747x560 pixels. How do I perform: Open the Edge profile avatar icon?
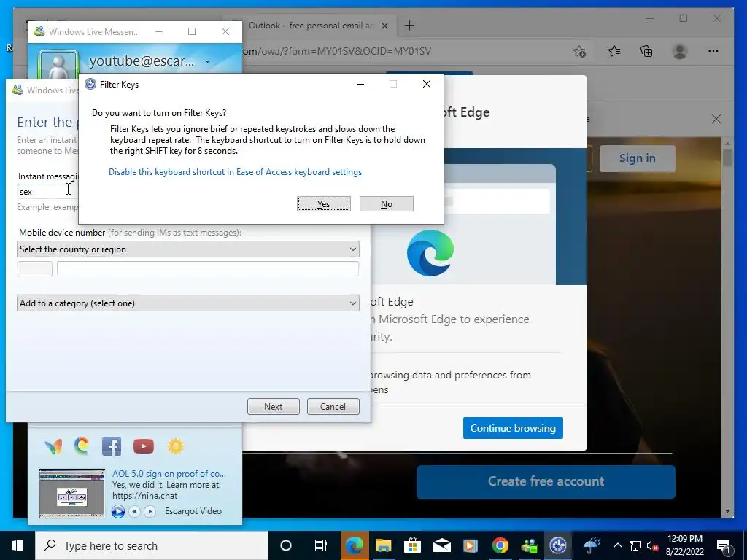click(x=680, y=51)
